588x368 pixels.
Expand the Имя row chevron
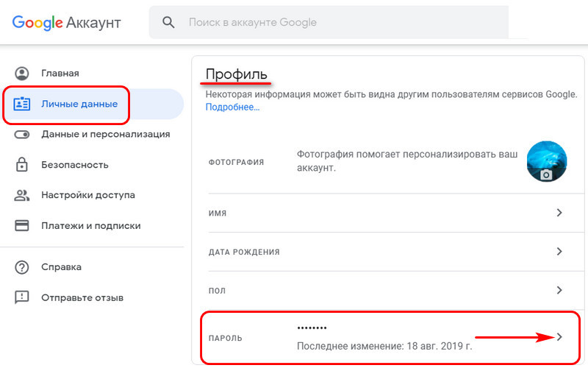(x=559, y=213)
